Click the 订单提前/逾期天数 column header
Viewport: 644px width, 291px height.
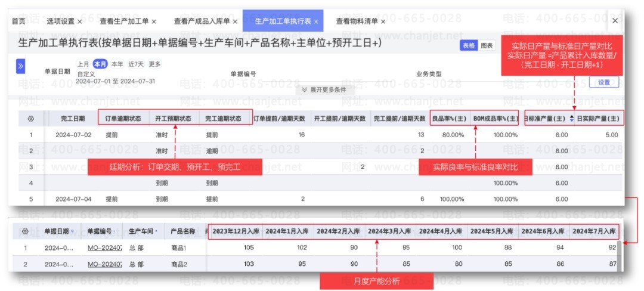pyautogui.click(x=280, y=119)
